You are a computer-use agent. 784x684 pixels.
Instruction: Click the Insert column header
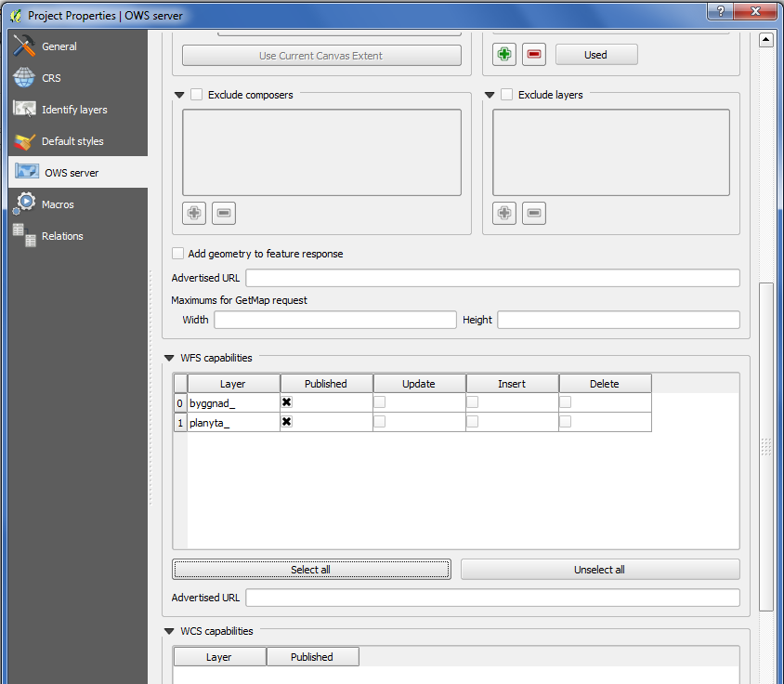512,384
